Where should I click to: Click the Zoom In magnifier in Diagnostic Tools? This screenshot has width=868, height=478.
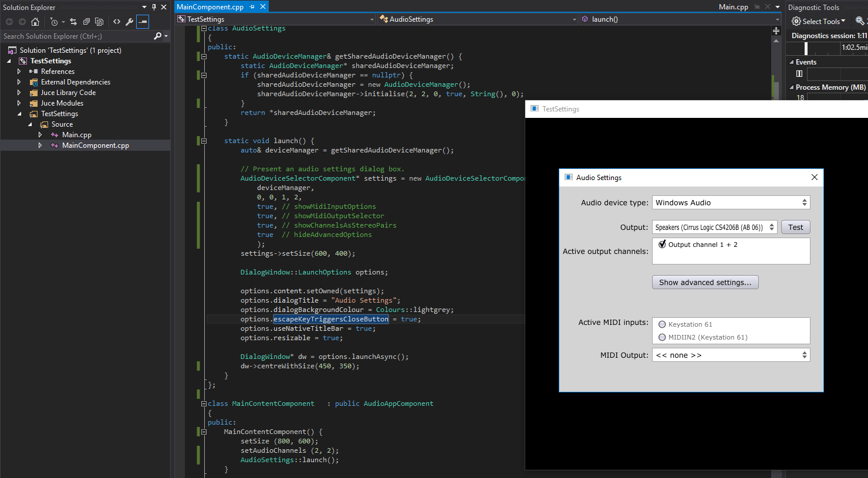(860, 21)
